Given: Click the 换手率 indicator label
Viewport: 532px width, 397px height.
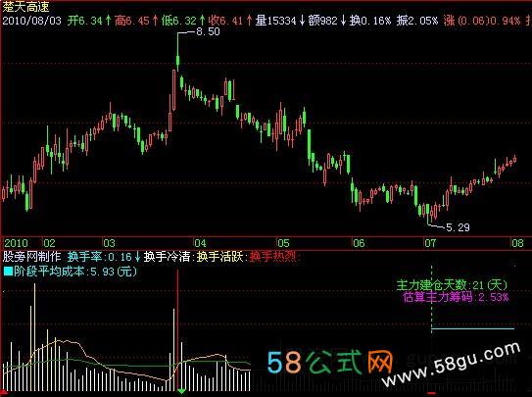Looking at the screenshot, I should (x=84, y=257).
